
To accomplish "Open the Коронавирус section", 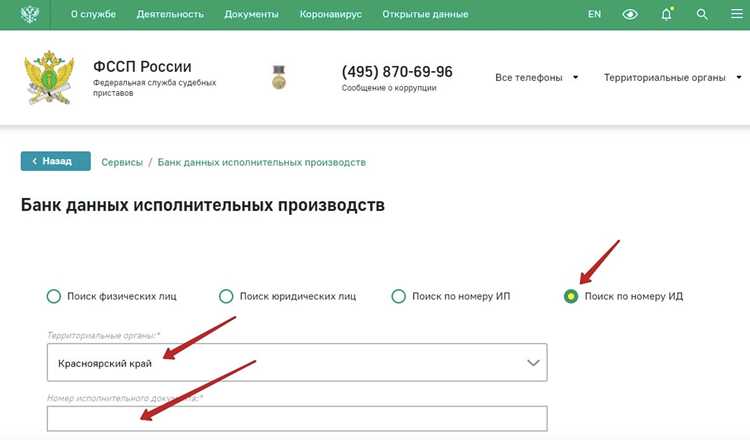I will [331, 14].
